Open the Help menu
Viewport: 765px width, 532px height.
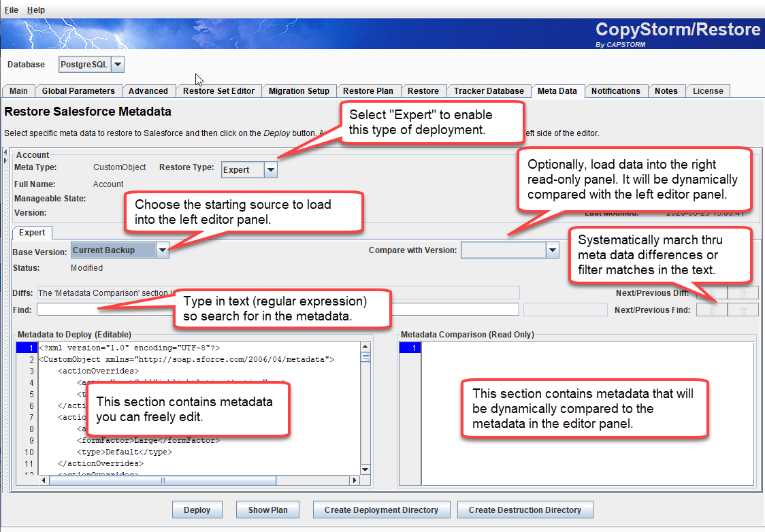tap(35, 10)
